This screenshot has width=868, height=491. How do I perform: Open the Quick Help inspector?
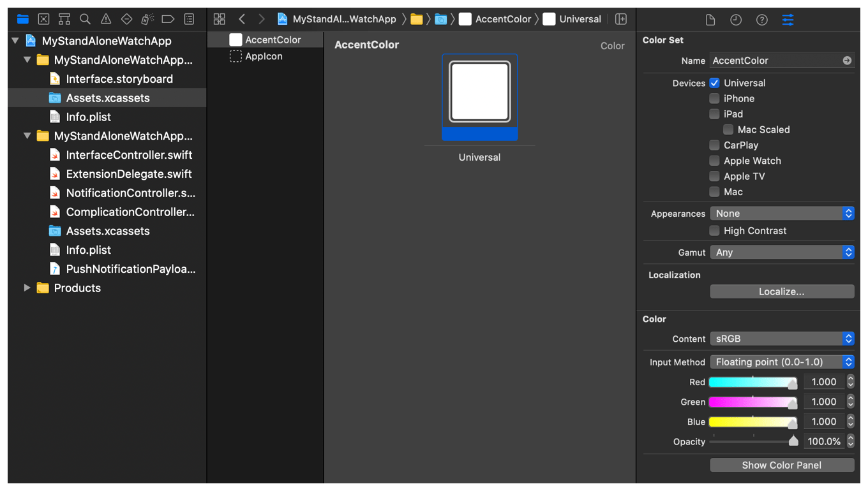coord(761,20)
